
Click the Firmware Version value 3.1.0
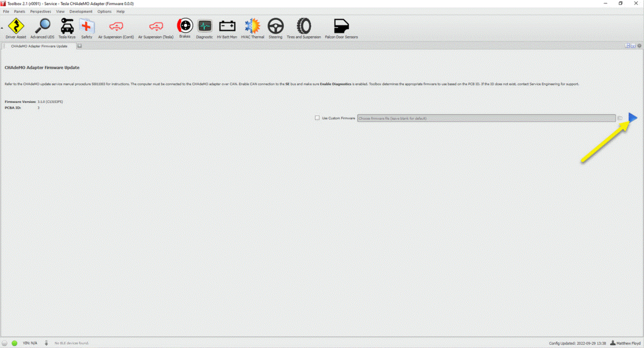(50, 101)
